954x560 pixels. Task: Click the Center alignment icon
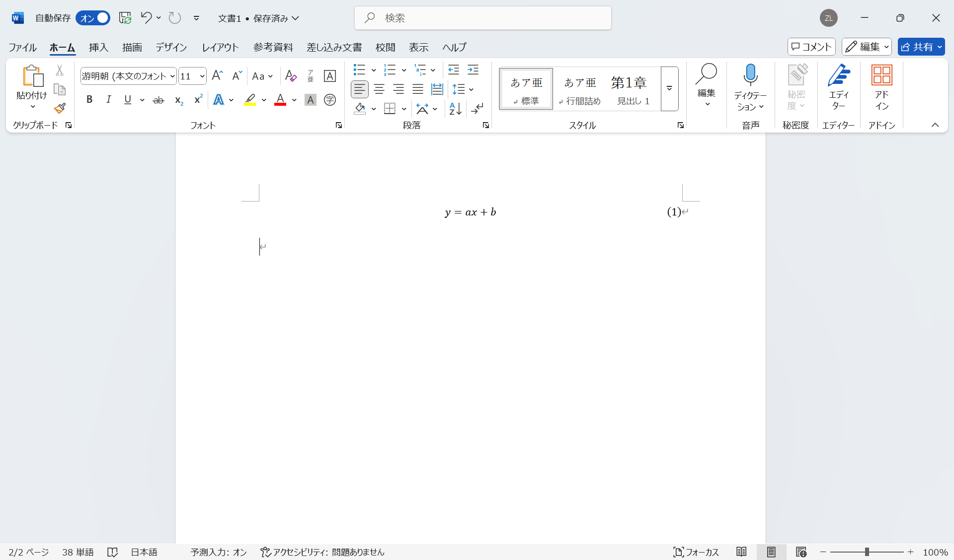[379, 89]
